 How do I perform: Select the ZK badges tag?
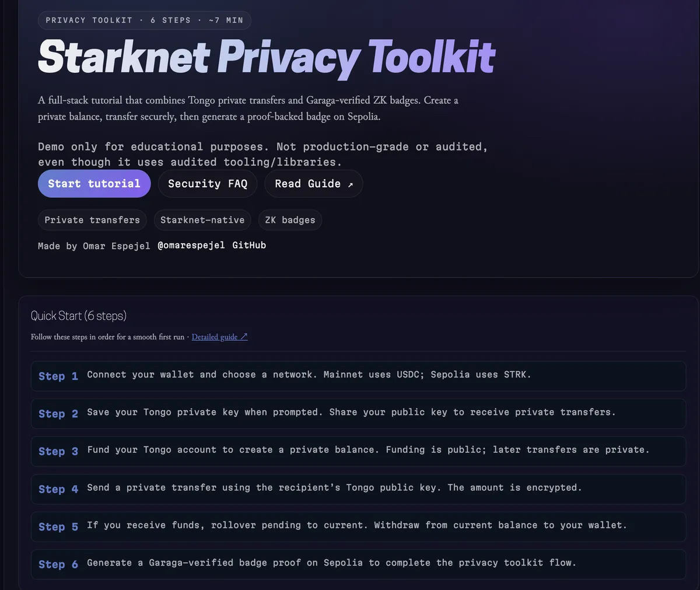tap(290, 220)
